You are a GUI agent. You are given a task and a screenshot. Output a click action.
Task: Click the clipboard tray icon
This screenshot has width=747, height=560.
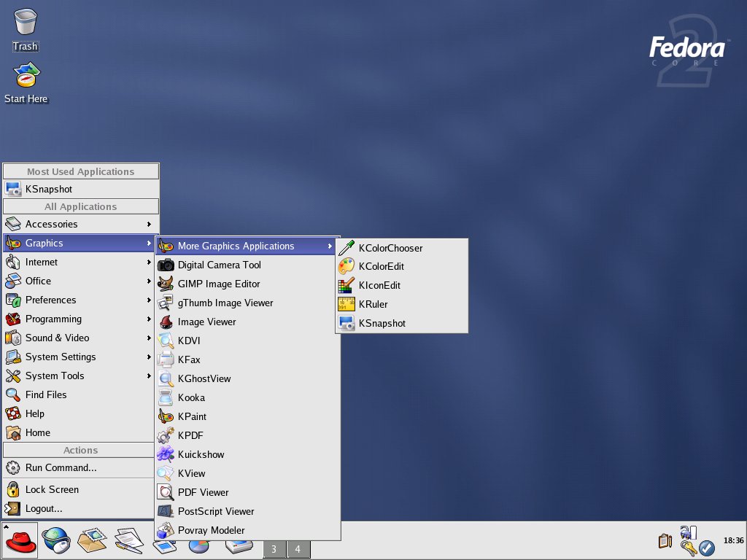(664, 541)
